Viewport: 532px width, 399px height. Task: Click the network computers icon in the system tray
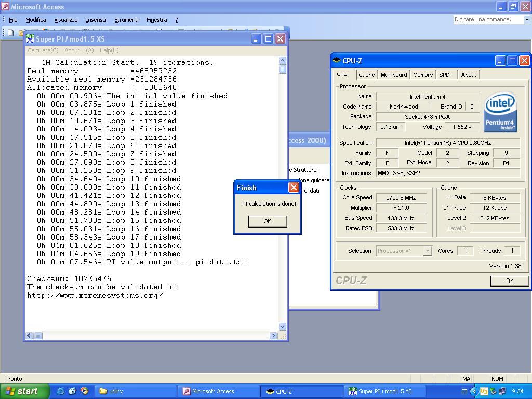coord(502,391)
